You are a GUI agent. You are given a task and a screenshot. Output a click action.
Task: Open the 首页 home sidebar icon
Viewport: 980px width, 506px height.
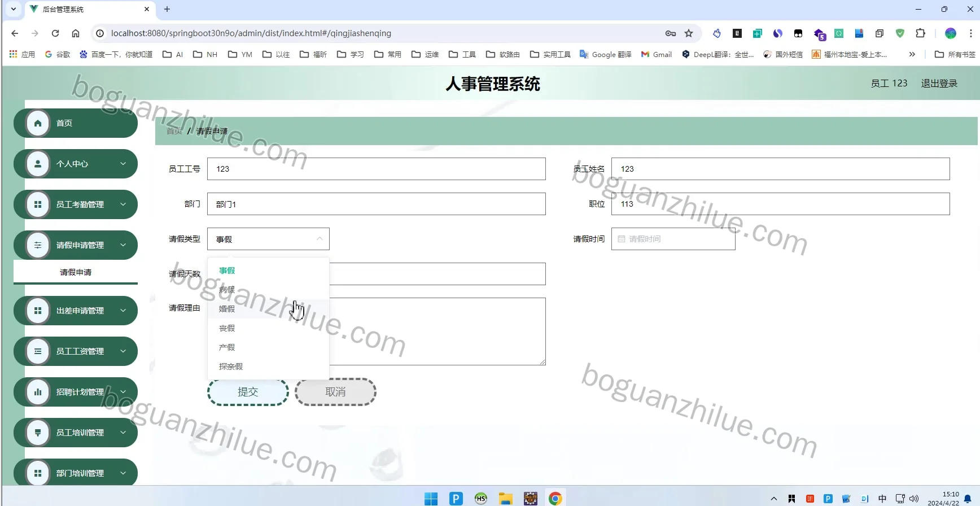click(x=38, y=123)
